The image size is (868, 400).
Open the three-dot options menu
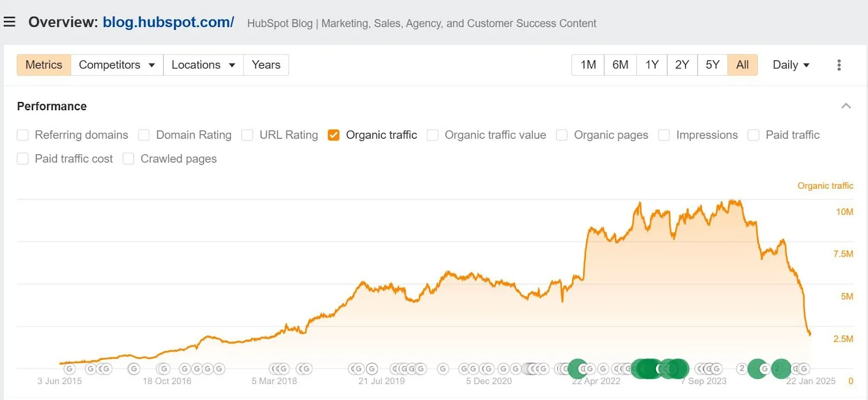pyautogui.click(x=839, y=65)
